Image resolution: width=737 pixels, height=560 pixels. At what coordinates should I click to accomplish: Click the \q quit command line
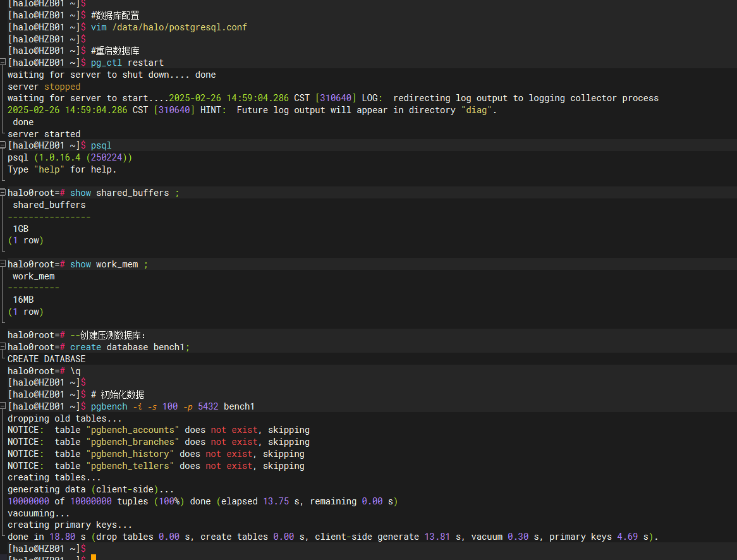75,371
